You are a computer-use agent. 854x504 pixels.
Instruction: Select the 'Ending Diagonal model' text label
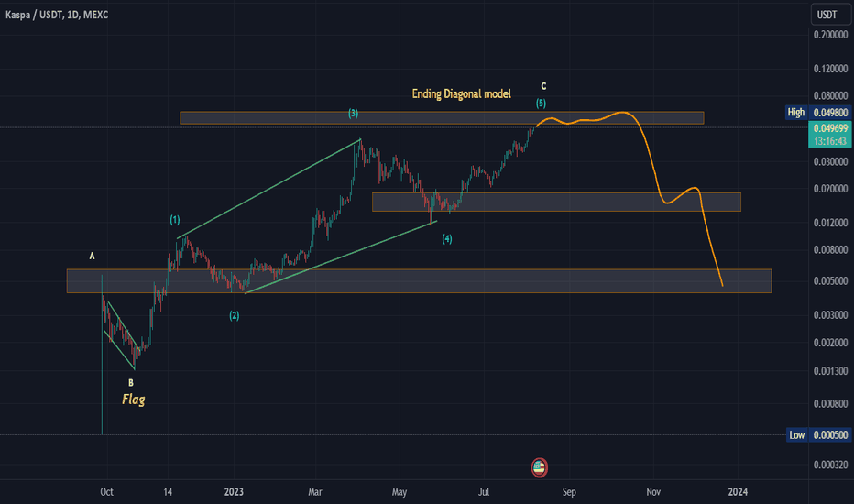(461, 93)
